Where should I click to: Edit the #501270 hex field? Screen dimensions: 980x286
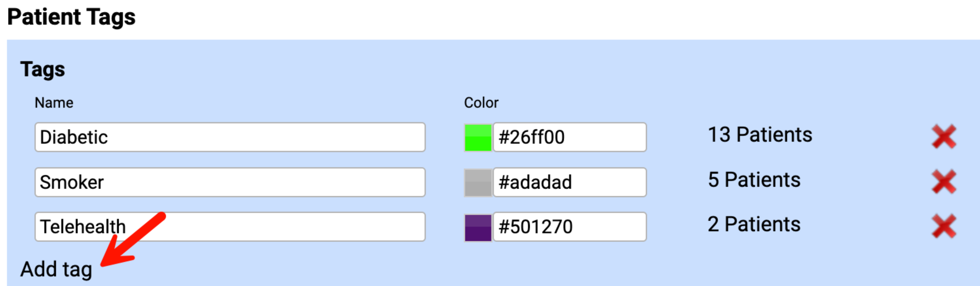pyautogui.click(x=569, y=226)
